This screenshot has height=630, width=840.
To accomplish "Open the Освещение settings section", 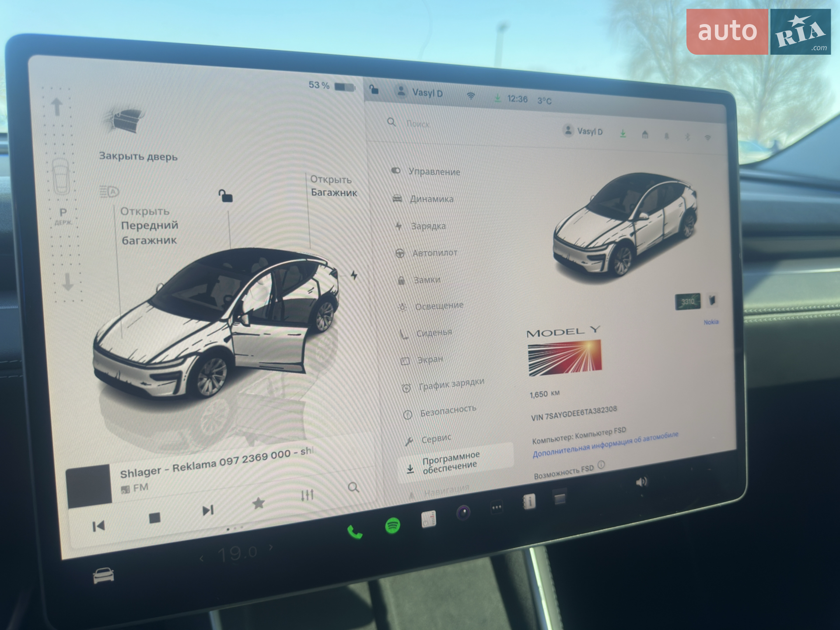I will pyautogui.click(x=430, y=306).
